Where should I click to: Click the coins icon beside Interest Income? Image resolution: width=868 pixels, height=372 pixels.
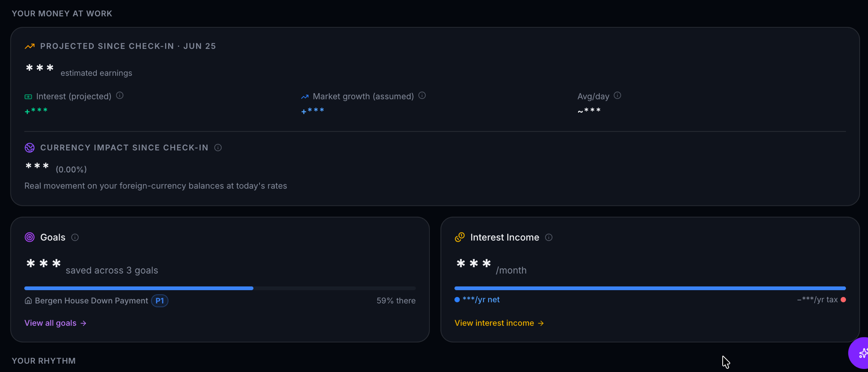click(x=460, y=237)
